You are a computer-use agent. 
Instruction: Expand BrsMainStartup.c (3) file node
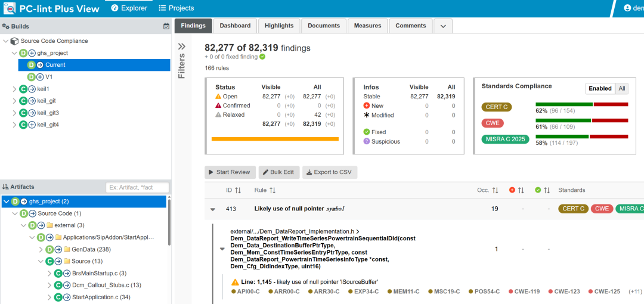49,273
